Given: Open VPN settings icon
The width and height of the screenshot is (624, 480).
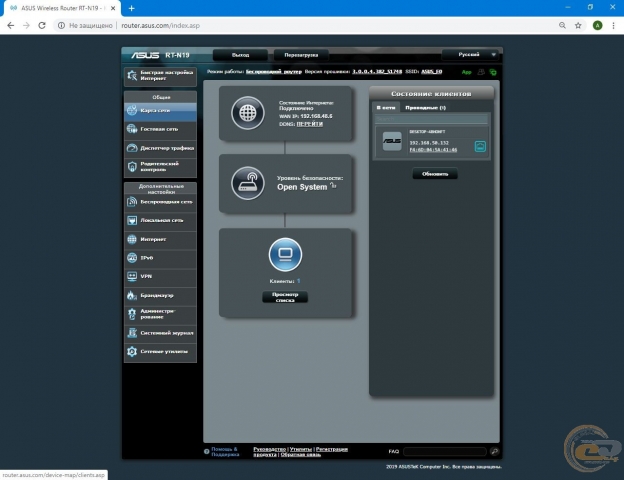Looking at the screenshot, I should tap(132, 276).
